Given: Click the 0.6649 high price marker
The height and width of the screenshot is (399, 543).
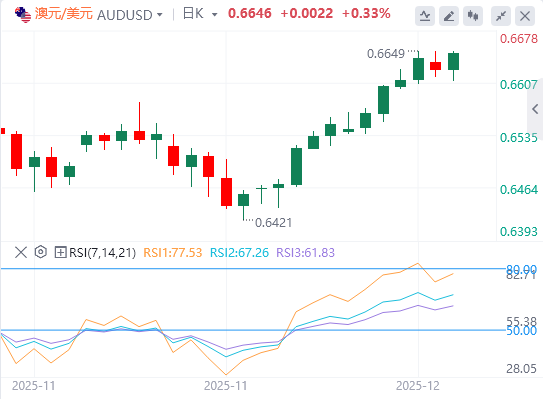Looking at the screenshot, I should [x=386, y=54].
